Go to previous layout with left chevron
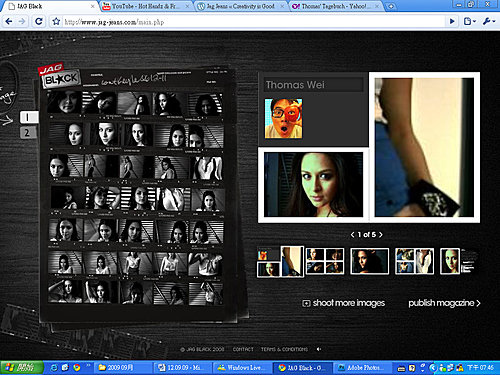Screen dimensions: 500x375 [352, 235]
